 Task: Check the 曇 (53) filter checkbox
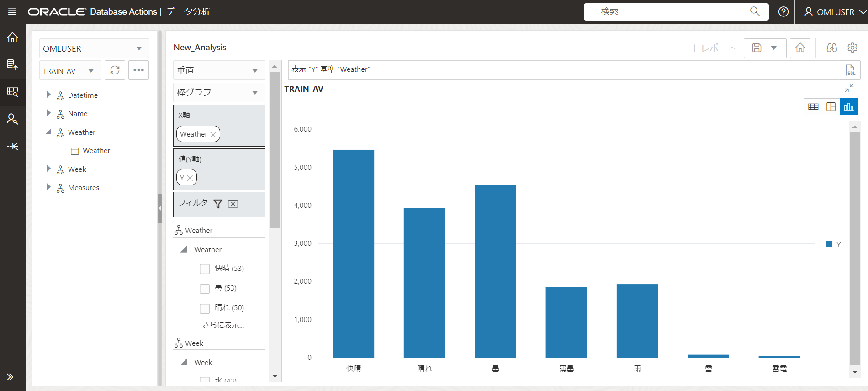(205, 289)
